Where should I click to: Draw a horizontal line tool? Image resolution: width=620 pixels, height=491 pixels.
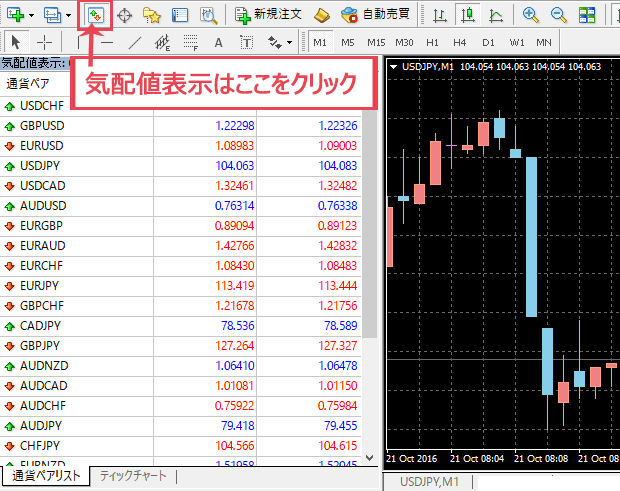point(107,42)
